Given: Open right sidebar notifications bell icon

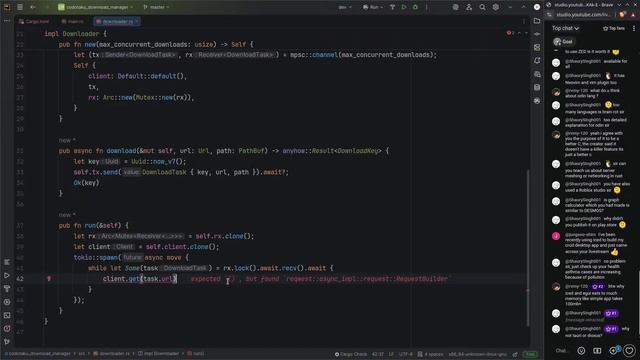Looking at the screenshot, I should click(x=537, y=60).
